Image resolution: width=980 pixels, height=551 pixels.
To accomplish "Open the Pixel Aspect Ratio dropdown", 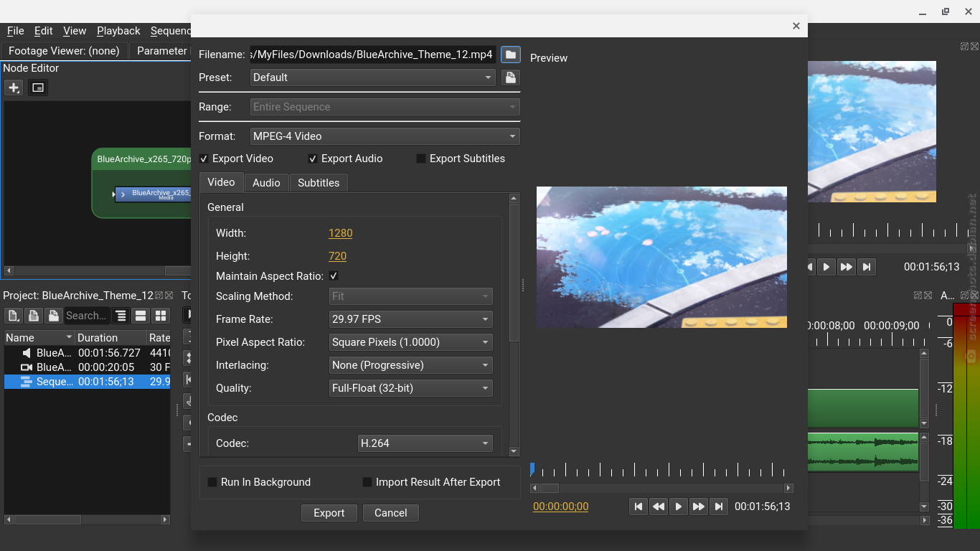I will point(411,342).
